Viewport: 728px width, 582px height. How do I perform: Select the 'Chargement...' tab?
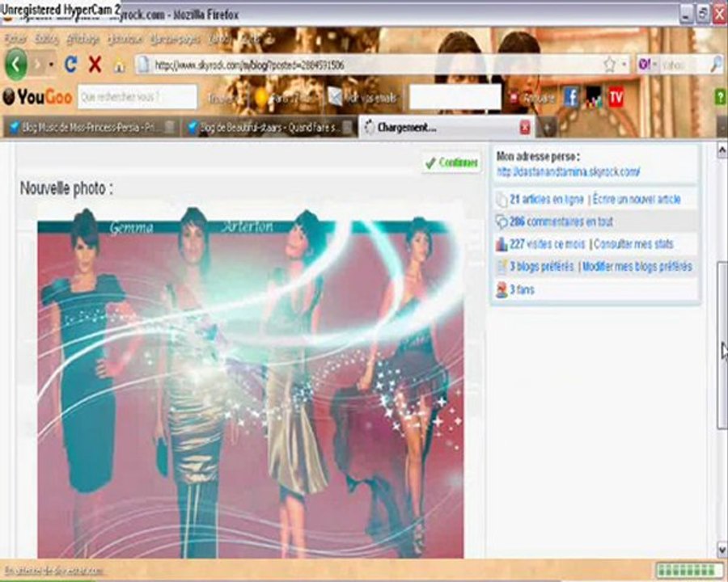[446, 127]
